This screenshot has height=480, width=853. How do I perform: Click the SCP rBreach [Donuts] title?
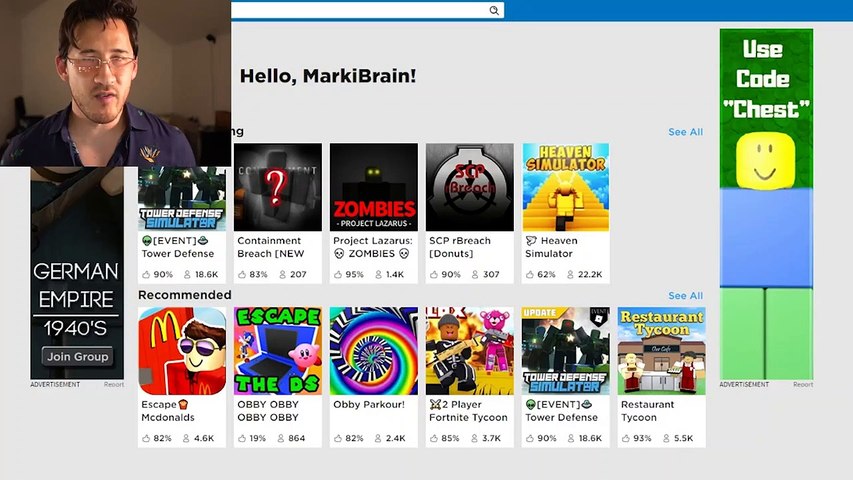(460, 247)
